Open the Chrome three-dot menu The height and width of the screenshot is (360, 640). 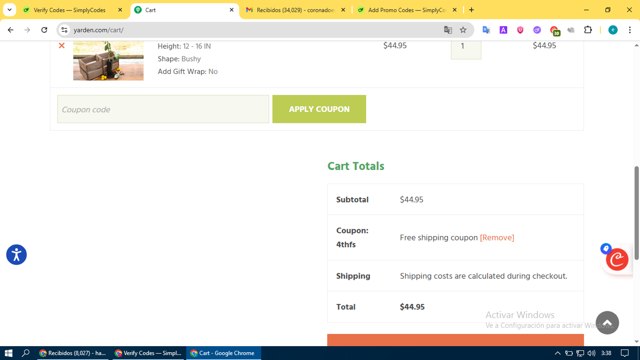[x=630, y=30]
